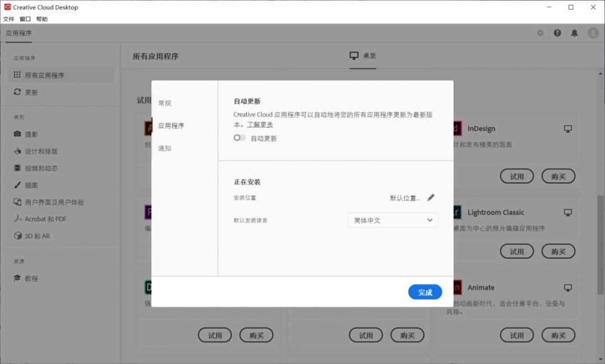The width and height of the screenshot is (605, 364).
Task: Click the 完成 button
Action: pyautogui.click(x=425, y=292)
